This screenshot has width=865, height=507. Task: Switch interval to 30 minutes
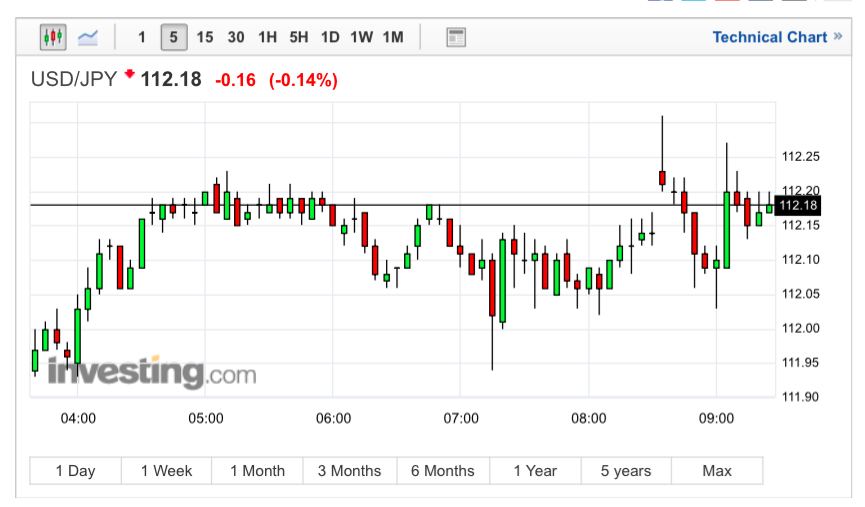[x=236, y=38]
